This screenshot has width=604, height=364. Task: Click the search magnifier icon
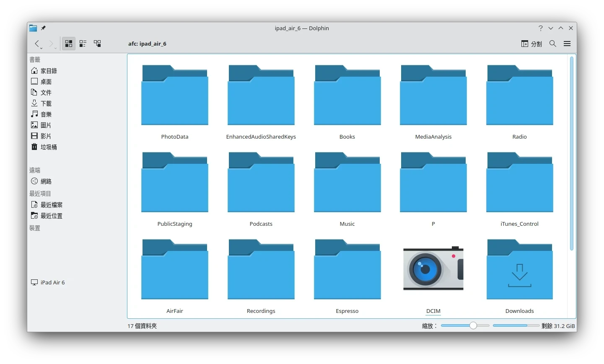click(553, 44)
